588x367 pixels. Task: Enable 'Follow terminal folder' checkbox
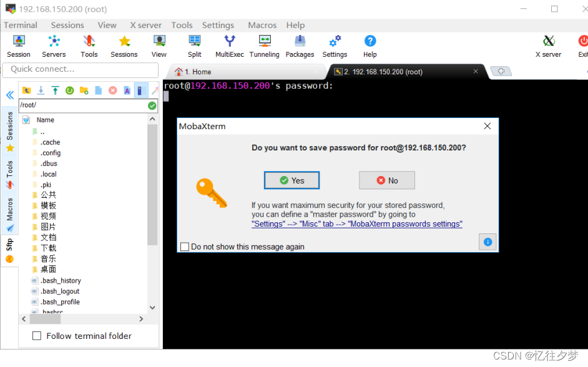click(x=37, y=336)
